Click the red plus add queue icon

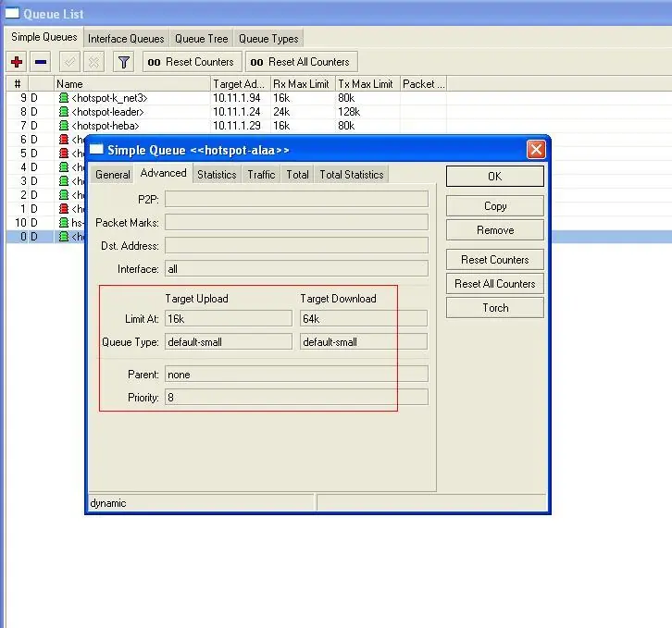tap(17, 62)
